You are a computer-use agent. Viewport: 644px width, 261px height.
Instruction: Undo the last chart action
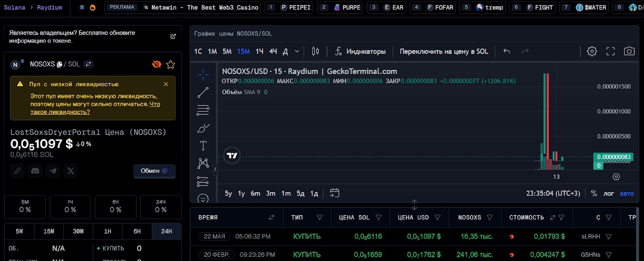pos(507,51)
